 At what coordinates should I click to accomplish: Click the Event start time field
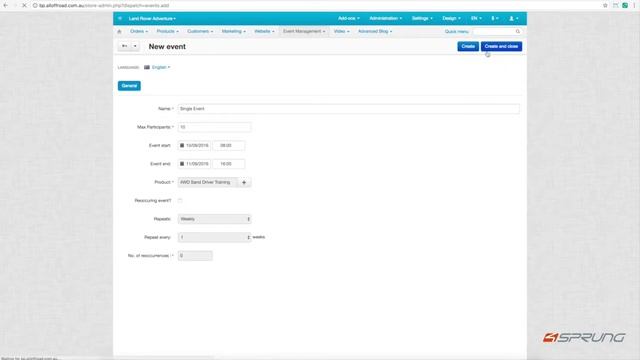pyautogui.click(x=229, y=145)
